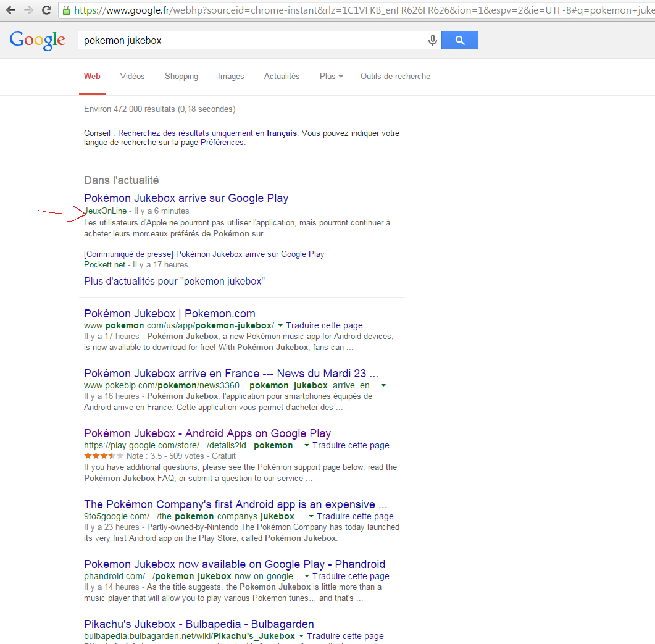Click the green secure padlock icon

coord(66,10)
